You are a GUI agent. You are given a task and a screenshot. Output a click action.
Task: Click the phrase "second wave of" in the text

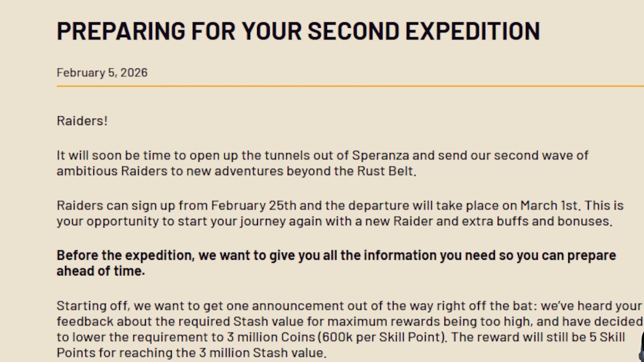[x=541, y=155]
